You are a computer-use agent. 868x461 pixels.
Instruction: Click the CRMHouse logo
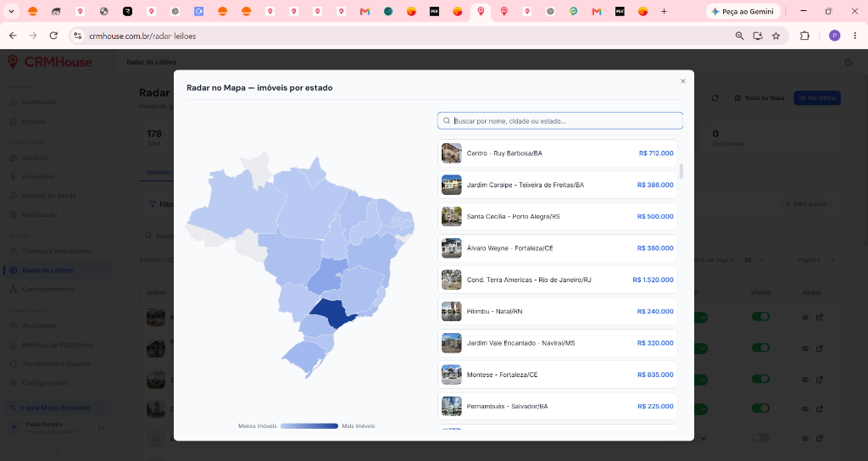pos(49,62)
